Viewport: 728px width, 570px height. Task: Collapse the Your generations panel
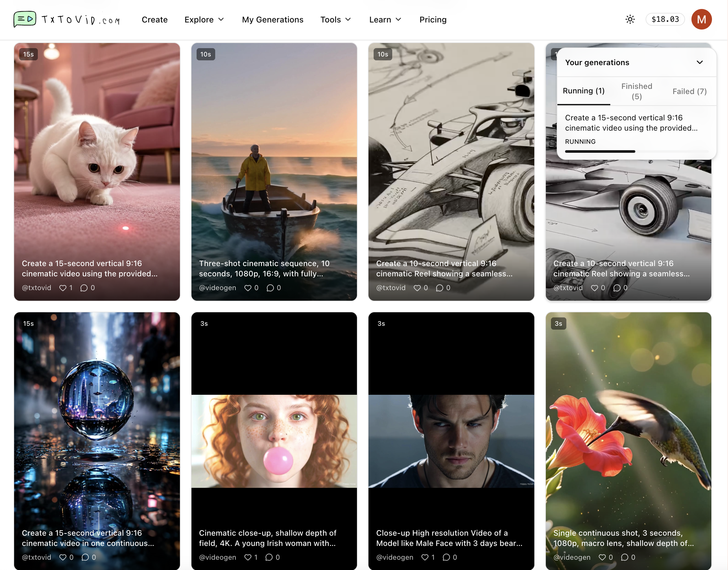(x=700, y=62)
